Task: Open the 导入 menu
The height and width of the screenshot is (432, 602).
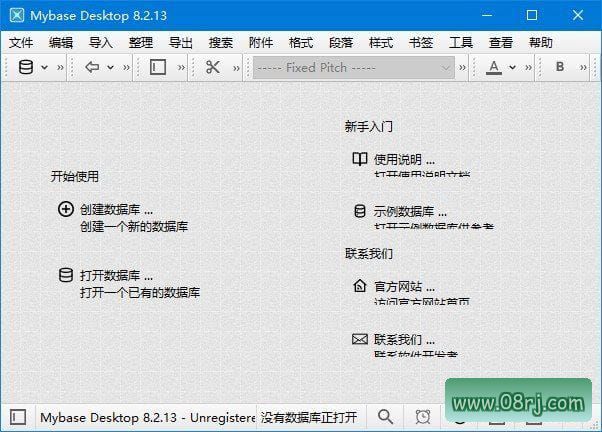Action: click(x=101, y=42)
